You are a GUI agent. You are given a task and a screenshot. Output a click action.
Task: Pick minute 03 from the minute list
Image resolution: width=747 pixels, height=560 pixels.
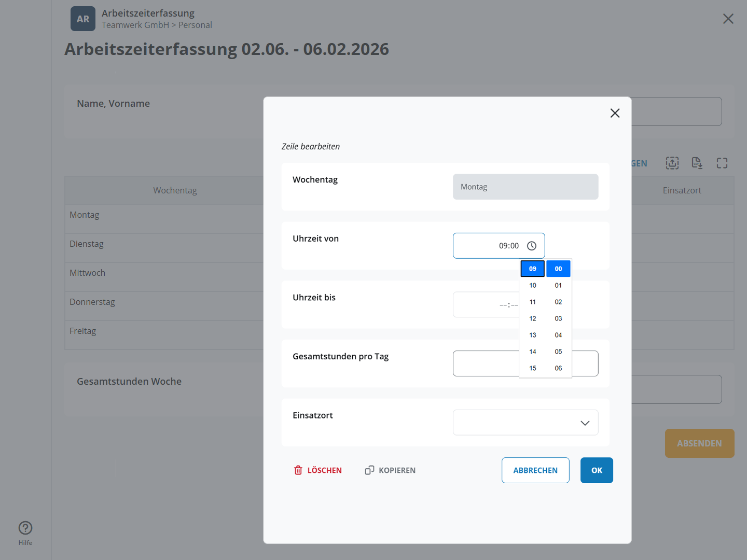point(558,318)
